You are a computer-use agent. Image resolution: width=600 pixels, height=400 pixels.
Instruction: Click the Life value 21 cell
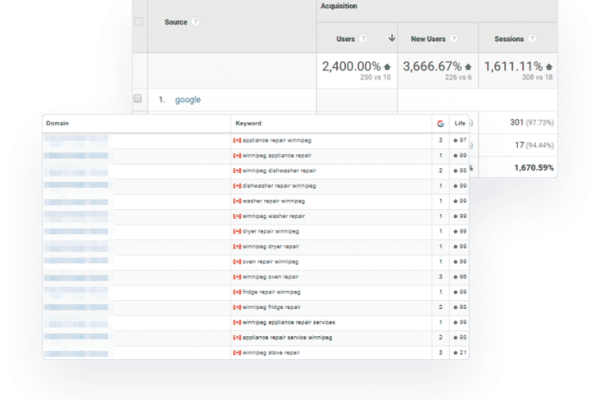[463, 352]
